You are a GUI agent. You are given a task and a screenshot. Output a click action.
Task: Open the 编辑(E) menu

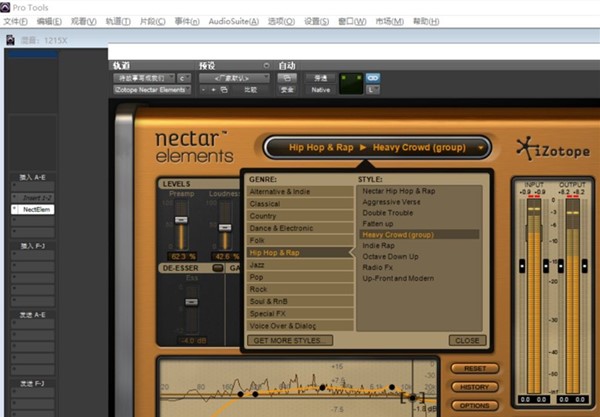(x=49, y=21)
